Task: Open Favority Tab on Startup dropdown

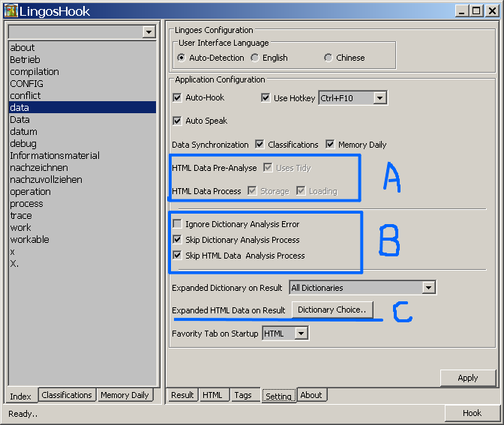Action: [x=301, y=334]
